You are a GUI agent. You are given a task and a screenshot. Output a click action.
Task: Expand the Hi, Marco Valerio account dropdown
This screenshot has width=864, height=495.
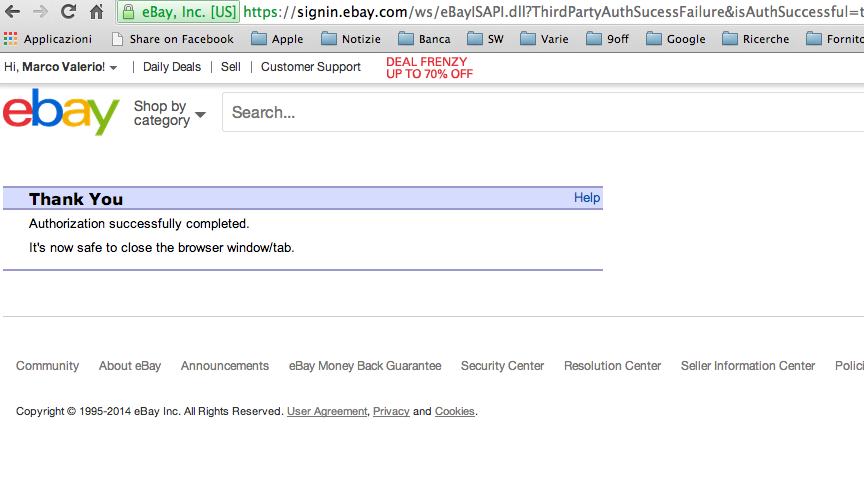point(61,67)
